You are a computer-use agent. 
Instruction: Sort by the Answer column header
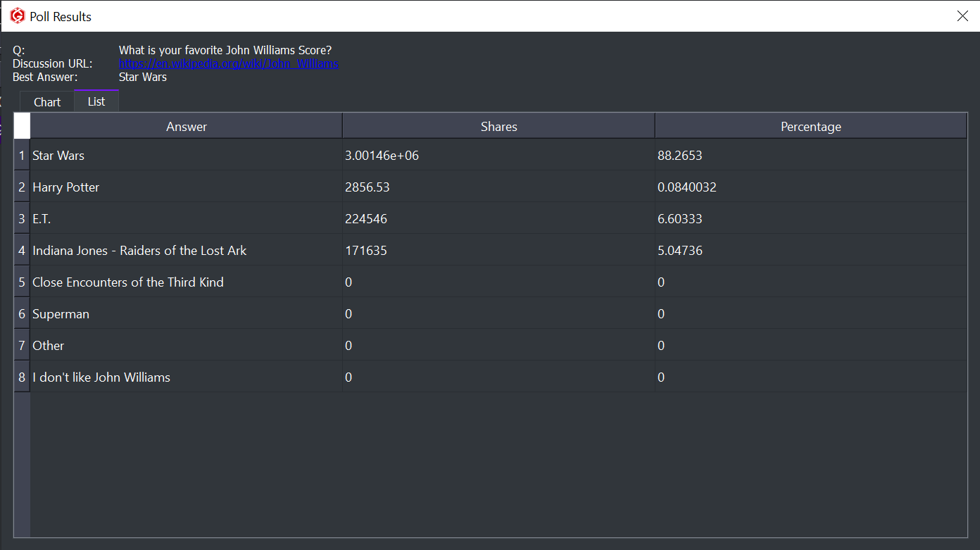(187, 127)
